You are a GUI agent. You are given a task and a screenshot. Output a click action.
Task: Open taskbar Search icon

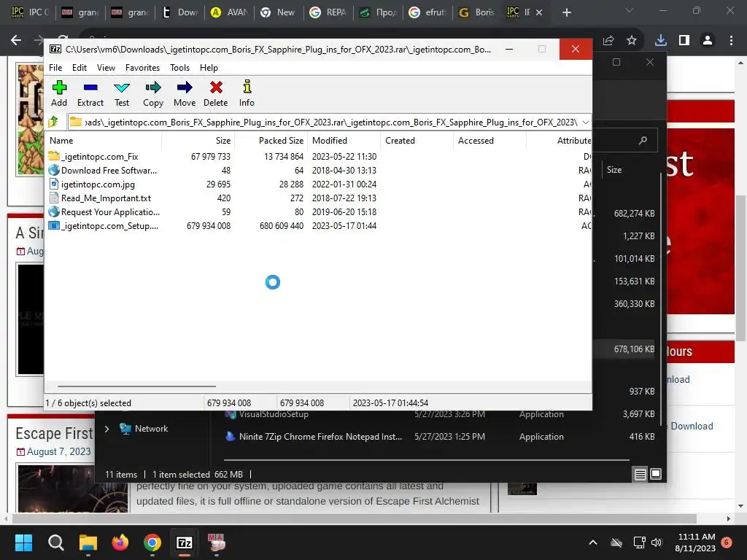coord(55,542)
